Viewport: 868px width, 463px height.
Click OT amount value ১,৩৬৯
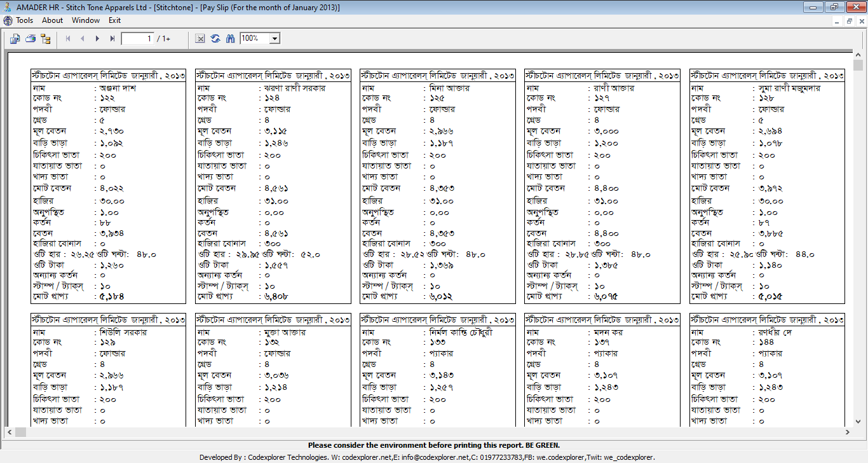[442, 265]
